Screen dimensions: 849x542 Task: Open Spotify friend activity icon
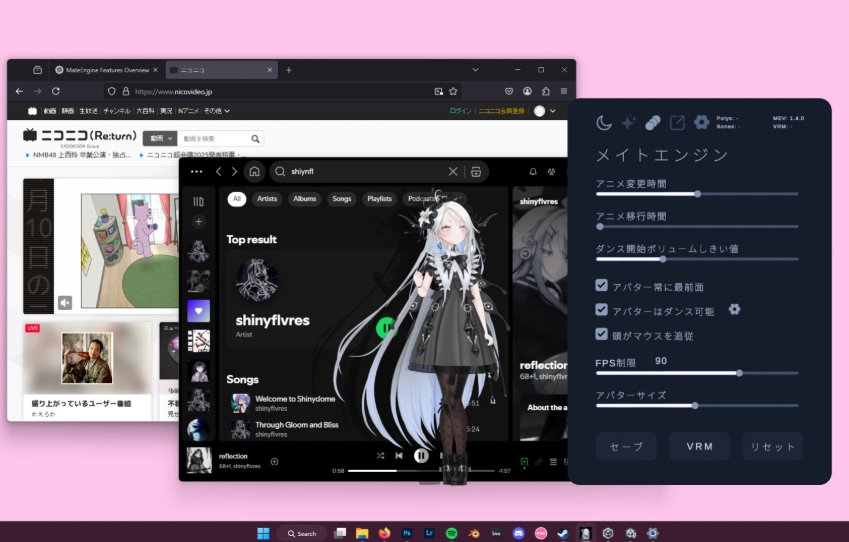[x=551, y=172]
